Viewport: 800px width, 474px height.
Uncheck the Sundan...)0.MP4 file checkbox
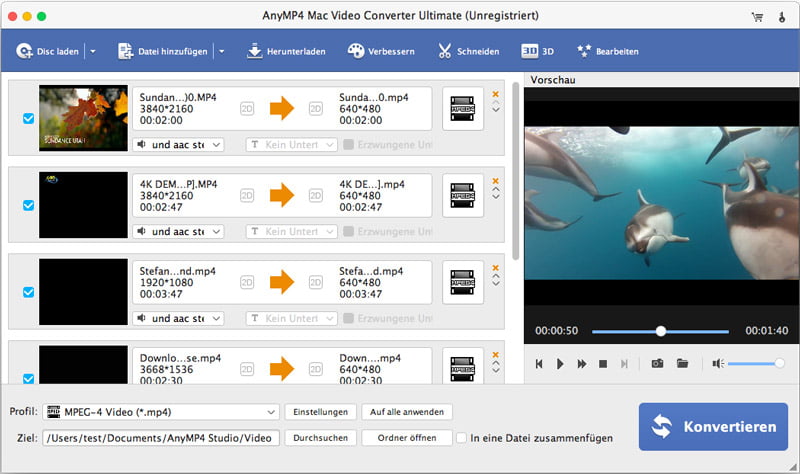[x=29, y=118]
